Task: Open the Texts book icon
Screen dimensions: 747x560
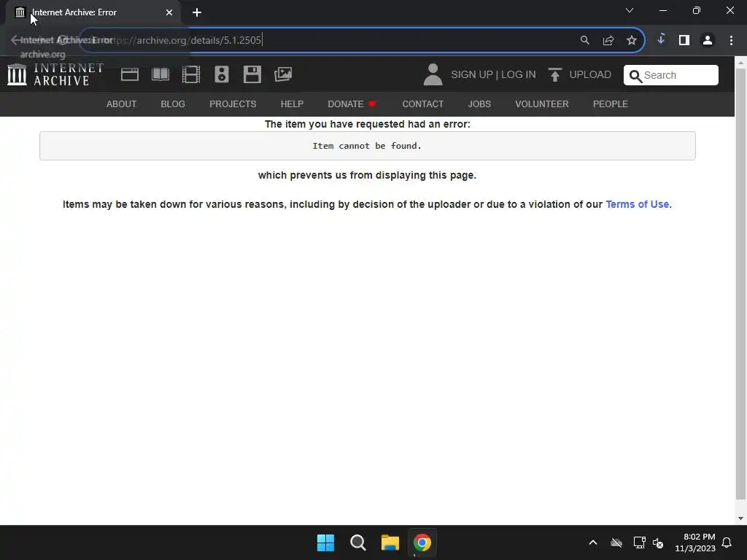Action: point(160,75)
